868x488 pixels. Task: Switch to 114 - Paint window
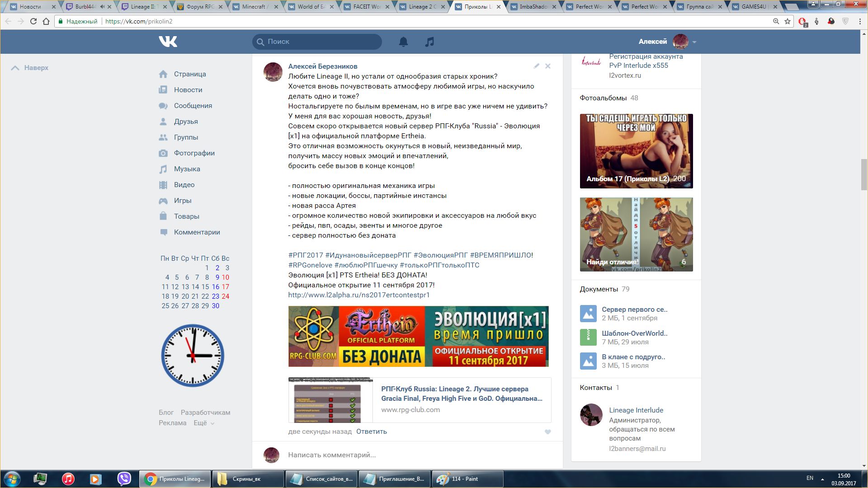(467, 479)
